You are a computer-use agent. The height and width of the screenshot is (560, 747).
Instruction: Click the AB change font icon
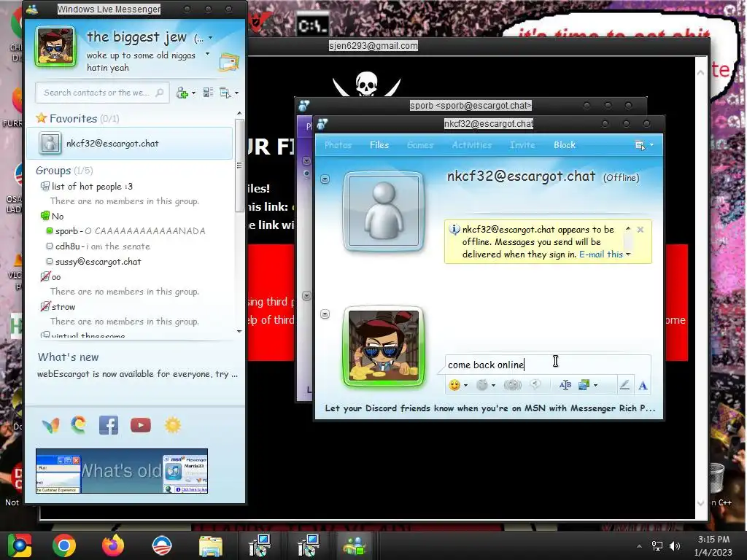tap(565, 385)
